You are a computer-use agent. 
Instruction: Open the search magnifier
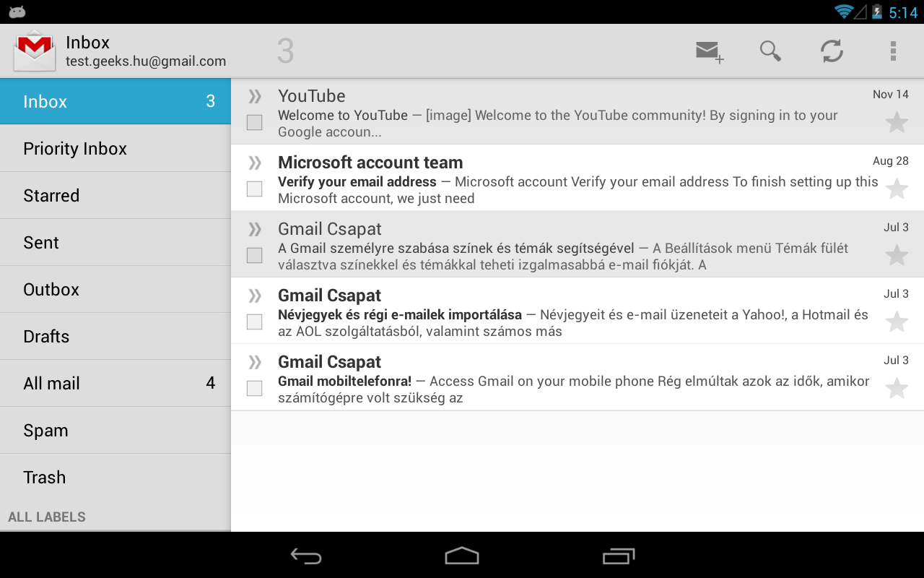[x=770, y=51]
